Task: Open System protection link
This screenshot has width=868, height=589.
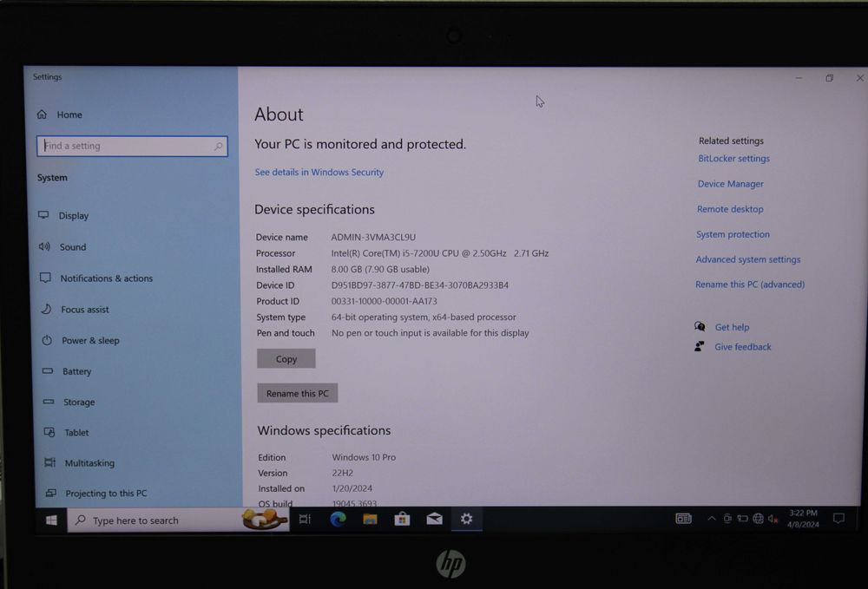Action: click(733, 234)
